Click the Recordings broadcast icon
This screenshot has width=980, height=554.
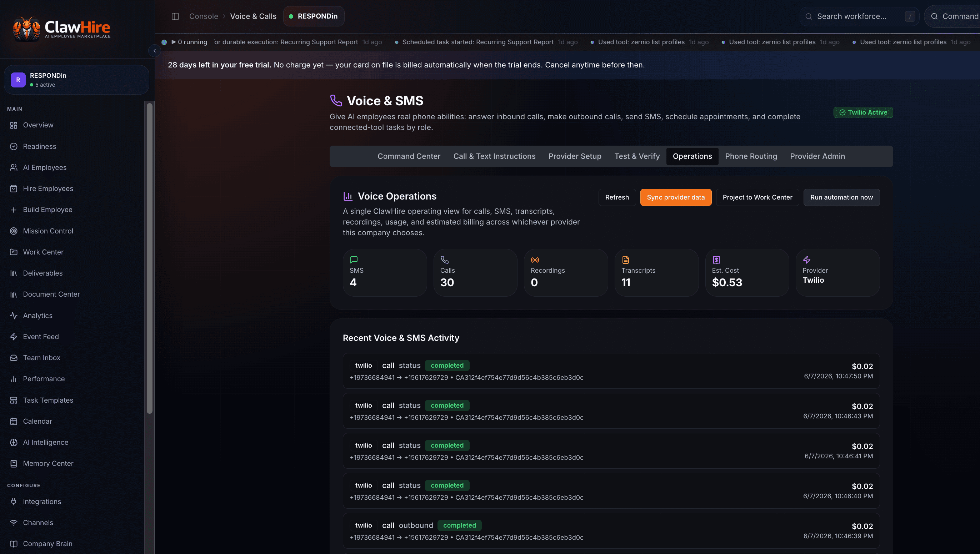pos(535,260)
